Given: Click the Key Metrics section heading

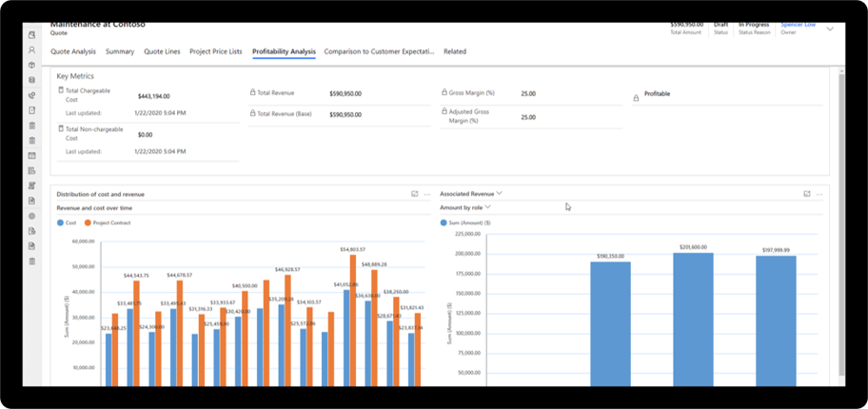Looking at the screenshot, I should tap(75, 76).
